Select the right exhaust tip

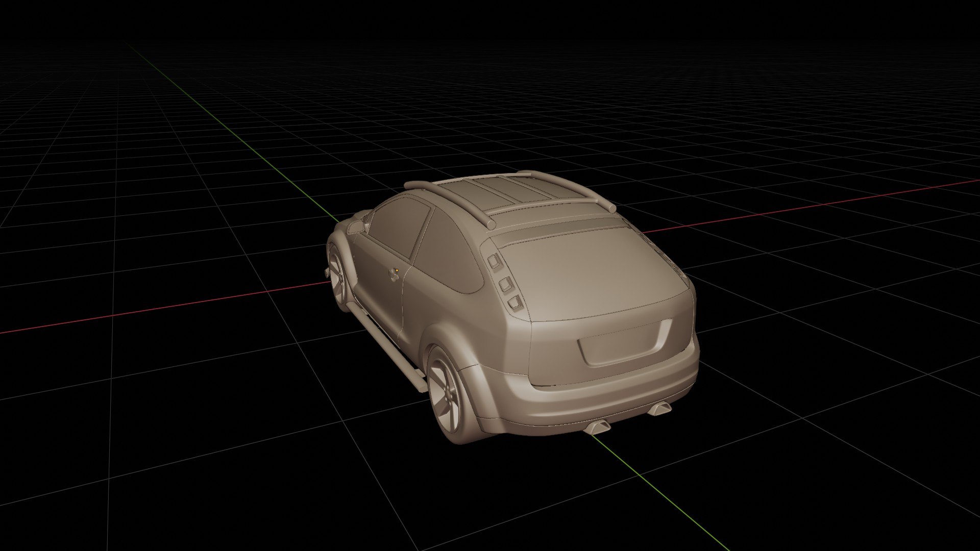660,408
